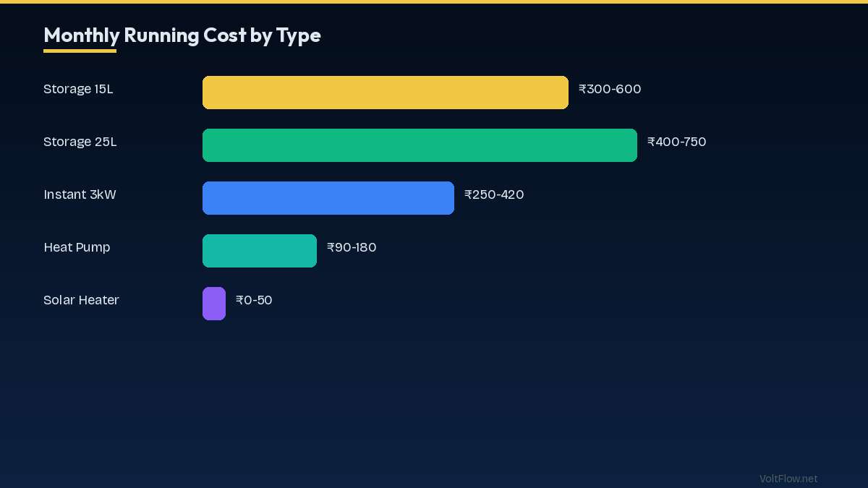Select the 'Solar Heater' row label
This screenshot has height=488, width=868.
[81, 301]
